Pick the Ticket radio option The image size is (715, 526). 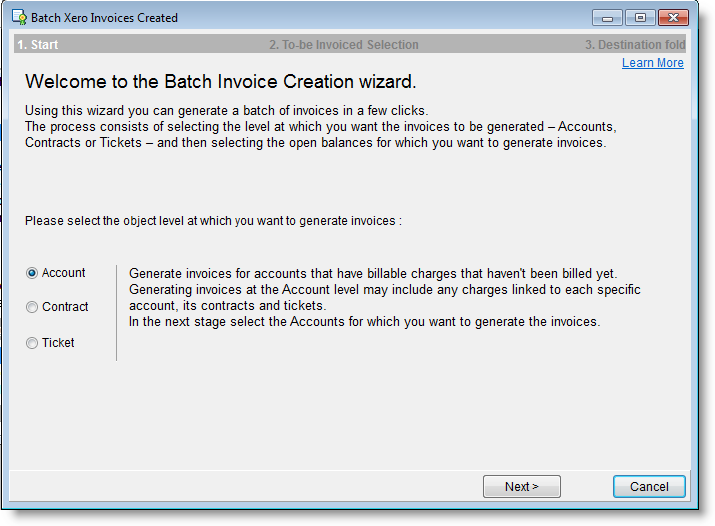tap(32, 343)
